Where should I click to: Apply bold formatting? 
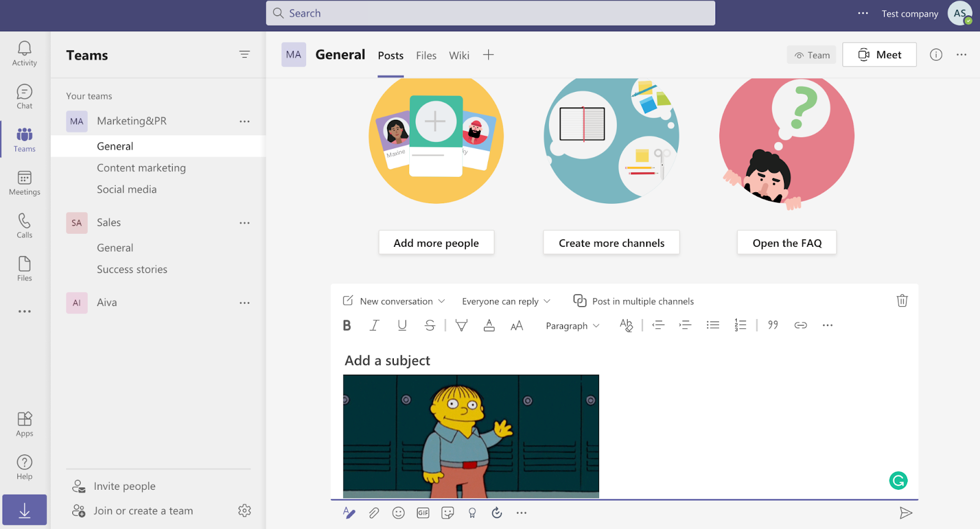[x=347, y=326]
